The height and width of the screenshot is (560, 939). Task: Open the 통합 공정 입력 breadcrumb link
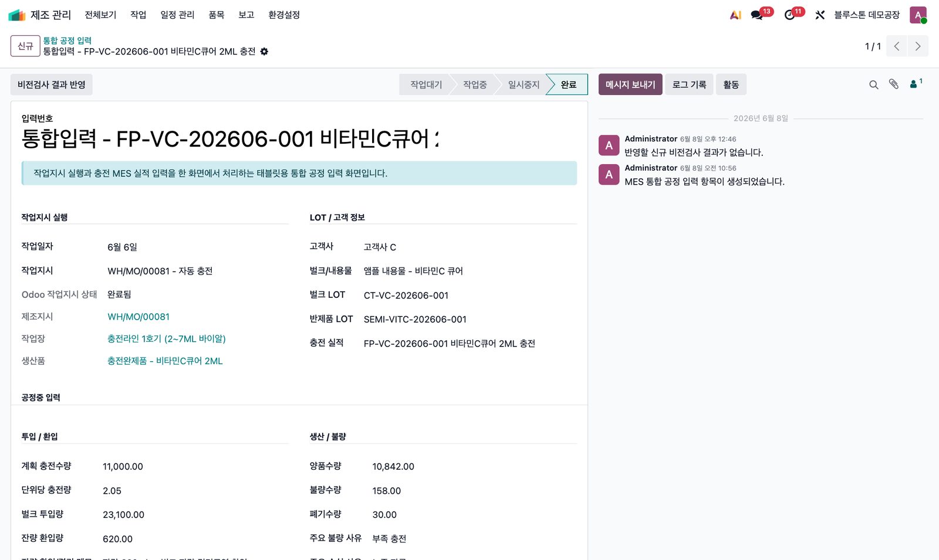pyautogui.click(x=67, y=40)
